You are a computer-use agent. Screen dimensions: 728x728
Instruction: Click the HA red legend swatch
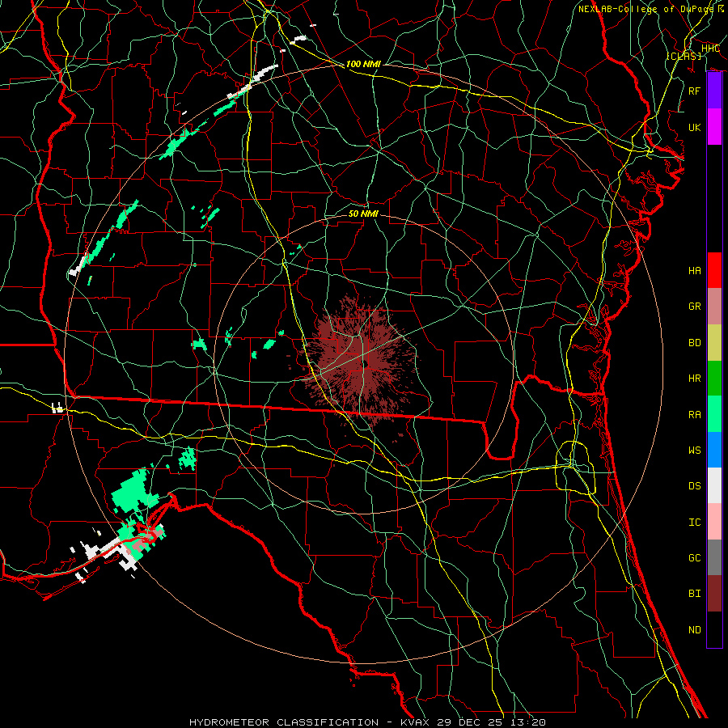(714, 270)
